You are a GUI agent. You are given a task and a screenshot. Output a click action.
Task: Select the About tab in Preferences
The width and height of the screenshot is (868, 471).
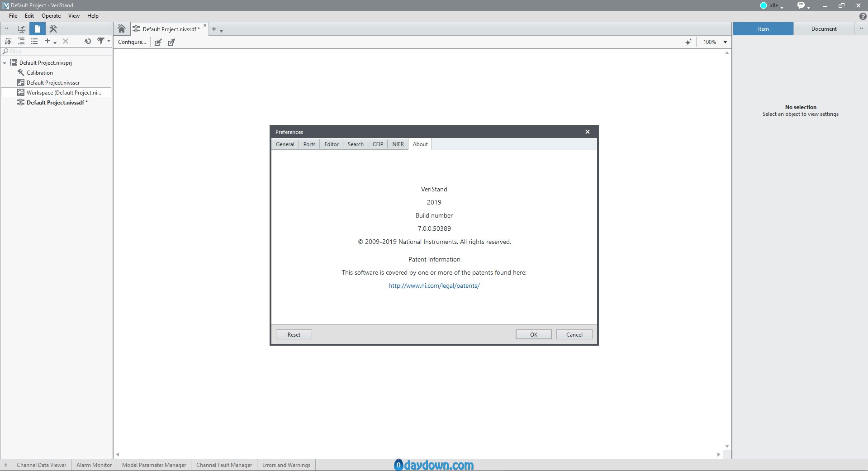coord(420,144)
